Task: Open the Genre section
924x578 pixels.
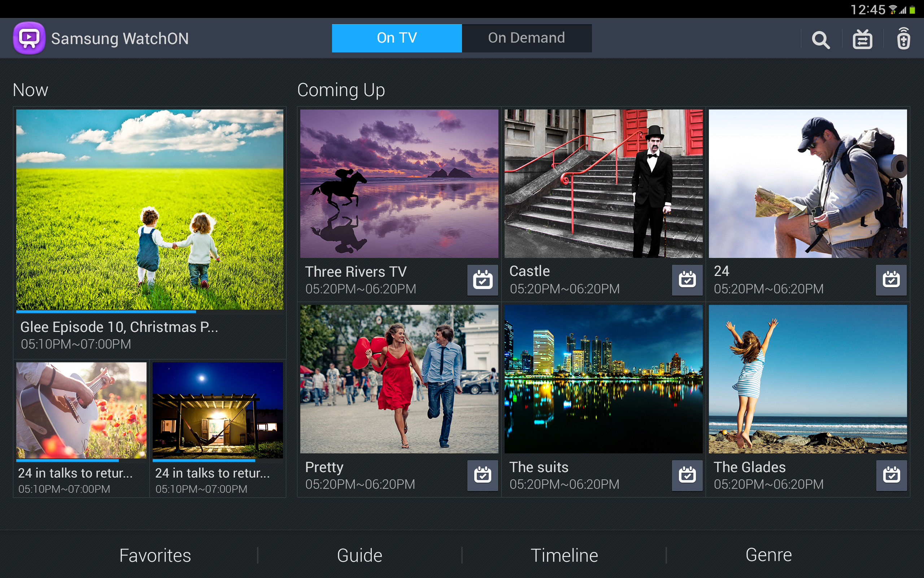Action: 768,555
